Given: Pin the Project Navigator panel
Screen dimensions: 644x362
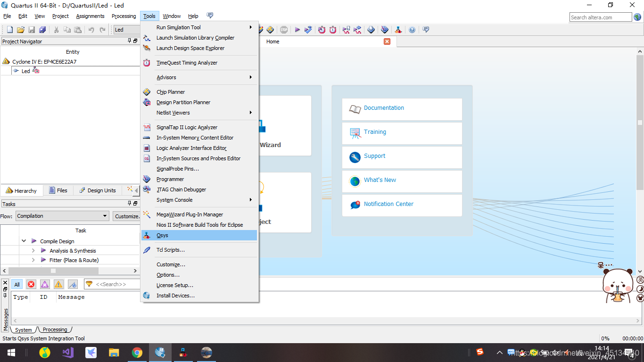Looking at the screenshot, I should point(130,41).
